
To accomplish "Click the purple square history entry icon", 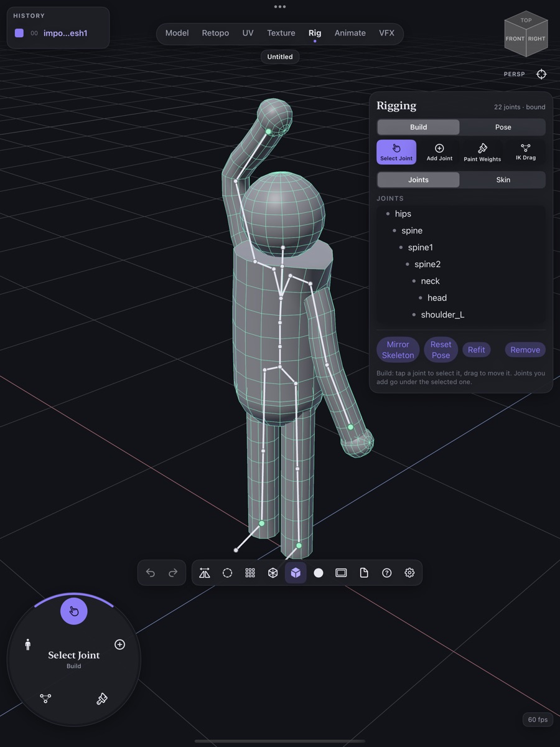I will pyautogui.click(x=19, y=33).
